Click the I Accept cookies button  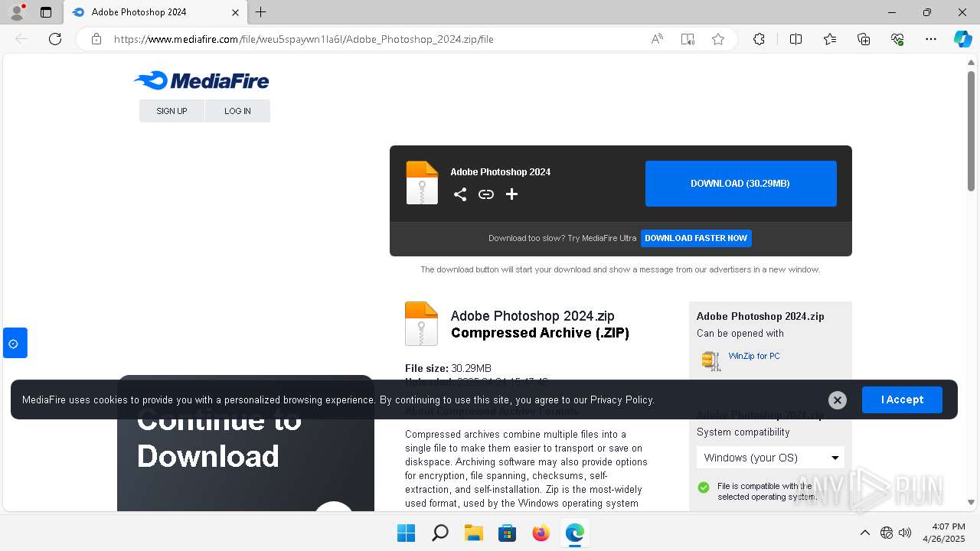point(902,399)
